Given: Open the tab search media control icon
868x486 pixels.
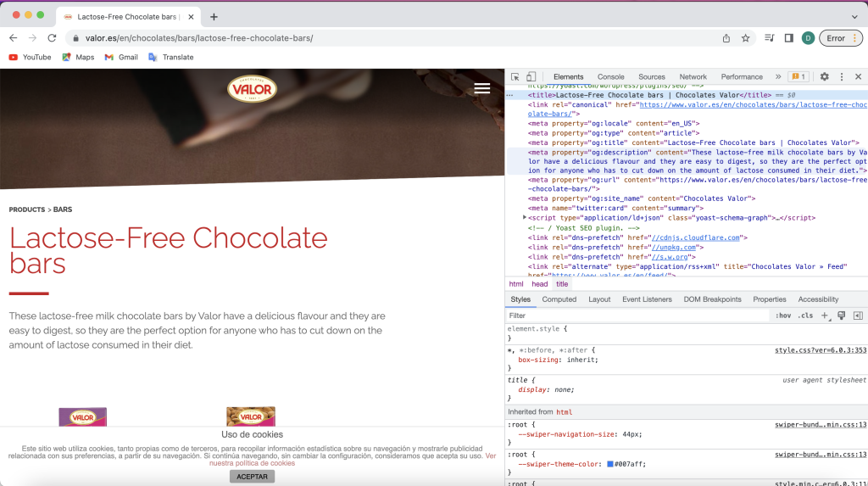Looking at the screenshot, I should 770,38.
